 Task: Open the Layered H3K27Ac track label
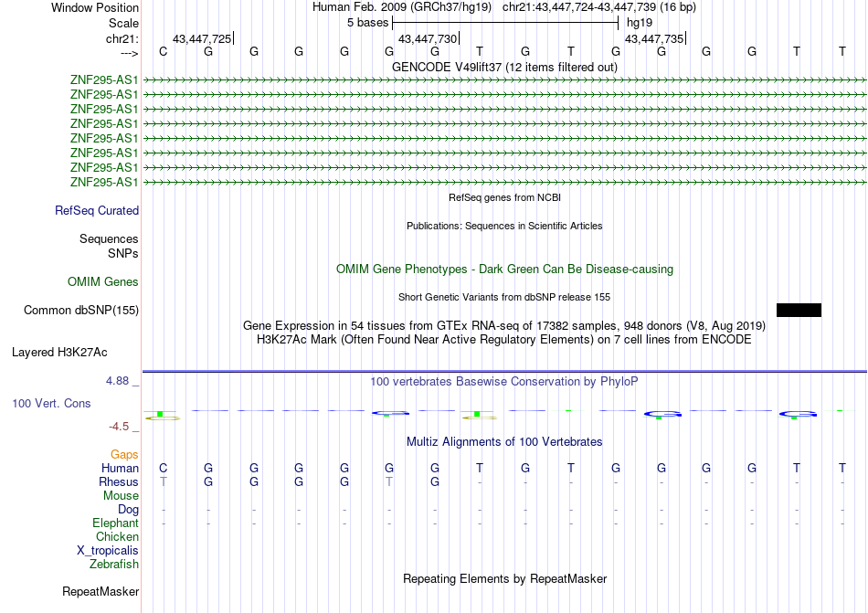click(59, 353)
